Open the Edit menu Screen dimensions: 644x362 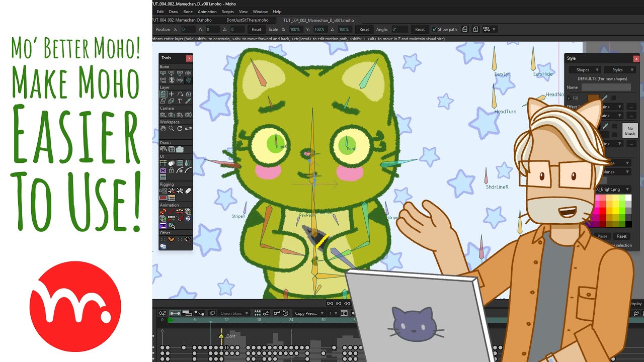[x=160, y=12]
